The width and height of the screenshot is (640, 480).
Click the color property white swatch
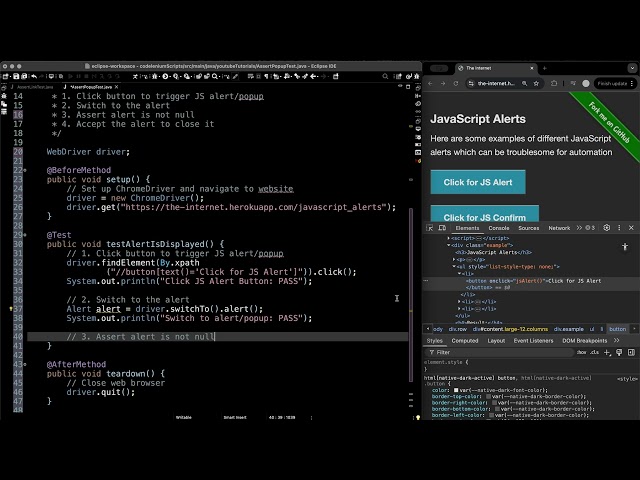coord(456,390)
